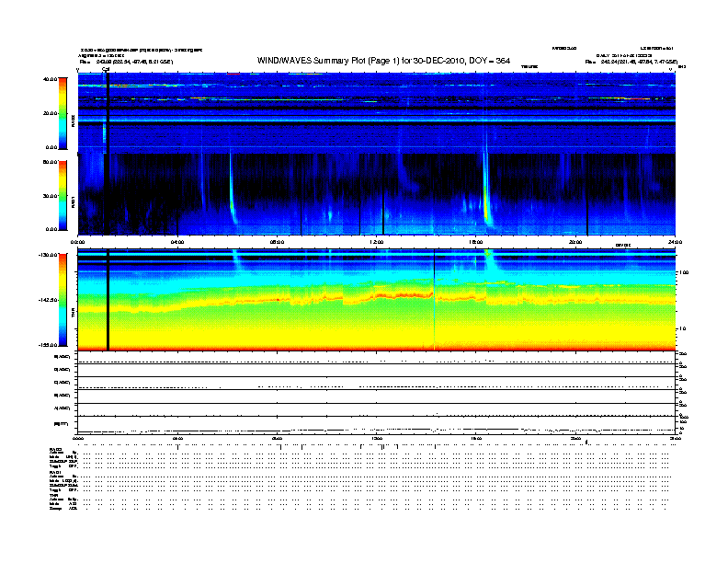The image size is (728, 563).
Task: Click the 10 tick on the TNR right axis
Action: (x=682, y=329)
